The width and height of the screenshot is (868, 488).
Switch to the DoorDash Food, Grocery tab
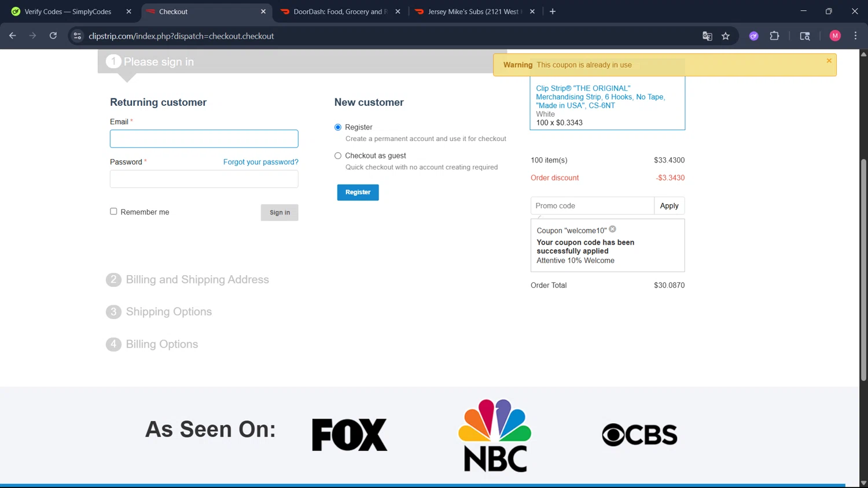[340, 12]
